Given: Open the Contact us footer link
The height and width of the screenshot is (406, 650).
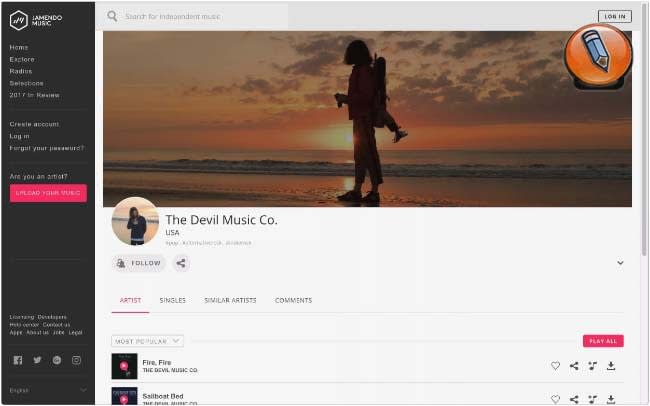Looking at the screenshot, I should click(x=56, y=325).
